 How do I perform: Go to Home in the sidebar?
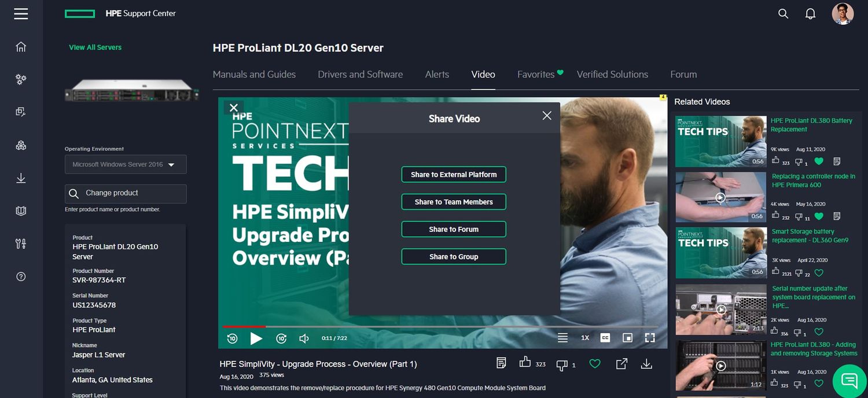click(x=21, y=47)
